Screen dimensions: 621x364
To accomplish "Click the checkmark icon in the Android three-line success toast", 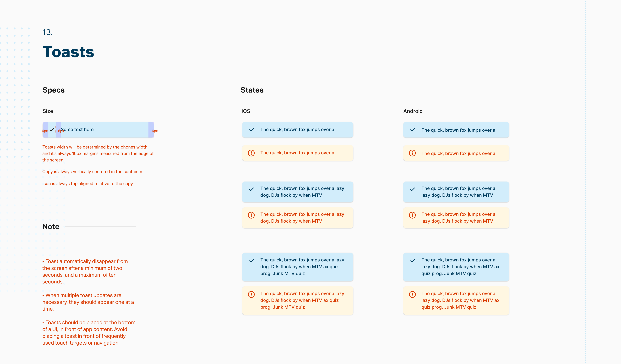I will tap(413, 261).
